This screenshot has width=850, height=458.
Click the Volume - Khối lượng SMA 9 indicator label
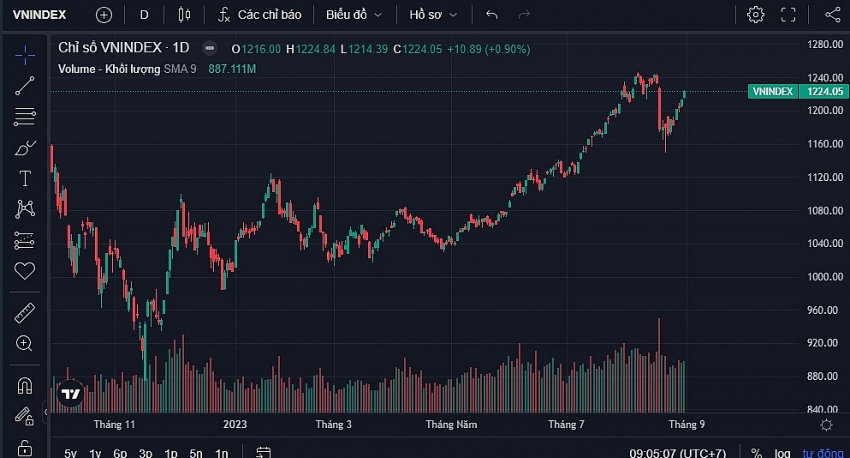127,69
